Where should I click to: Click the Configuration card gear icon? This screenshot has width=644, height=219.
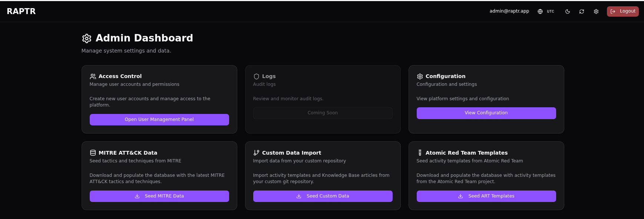click(420, 77)
